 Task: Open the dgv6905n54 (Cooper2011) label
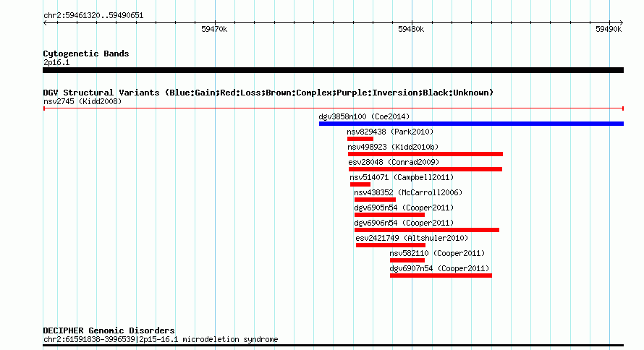click(x=404, y=208)
